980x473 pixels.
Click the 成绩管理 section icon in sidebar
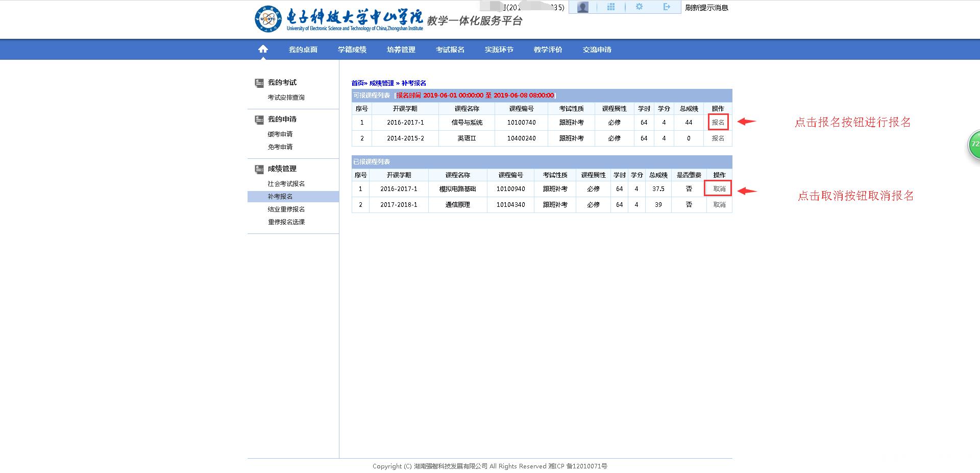259,169
